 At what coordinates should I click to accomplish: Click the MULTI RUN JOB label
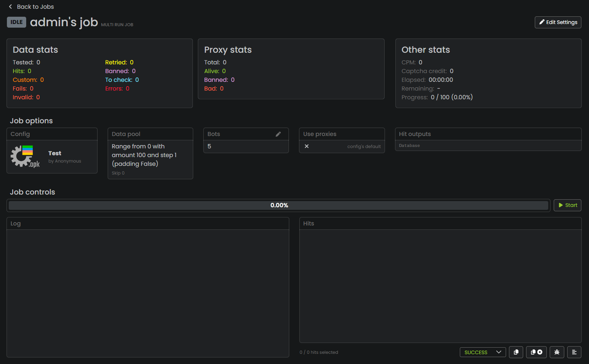[x=117, y=25]
